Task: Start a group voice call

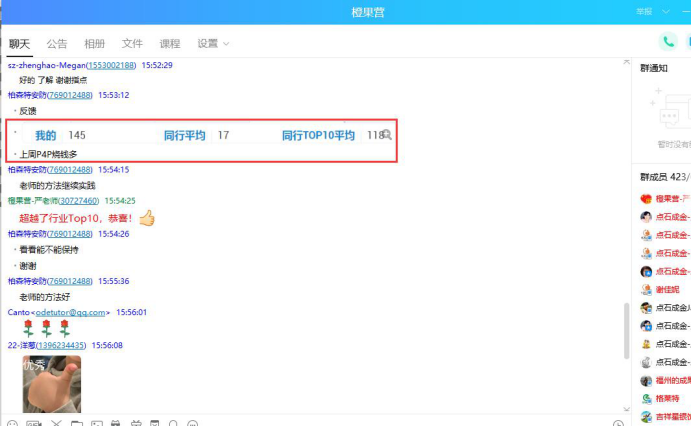Action: coord(668,42)
